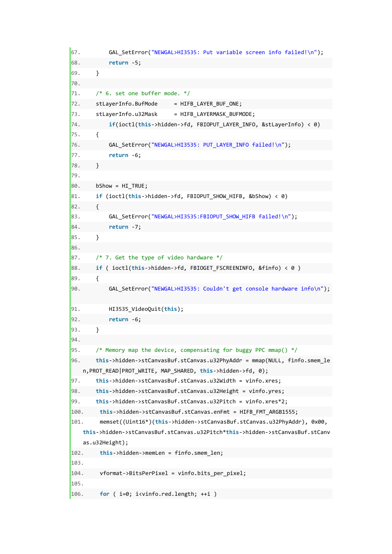The image size is (392, 554).
Task: Click the u32Height = vinfo.yres line
Action: (190, 391)
